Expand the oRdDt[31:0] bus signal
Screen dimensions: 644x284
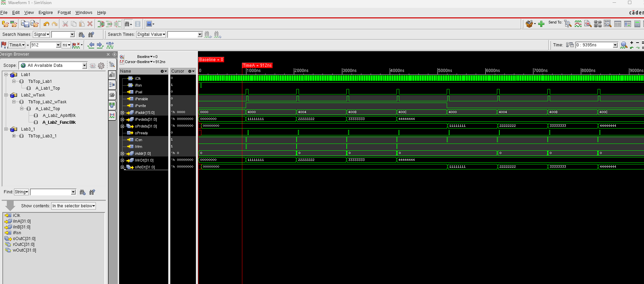123,167
